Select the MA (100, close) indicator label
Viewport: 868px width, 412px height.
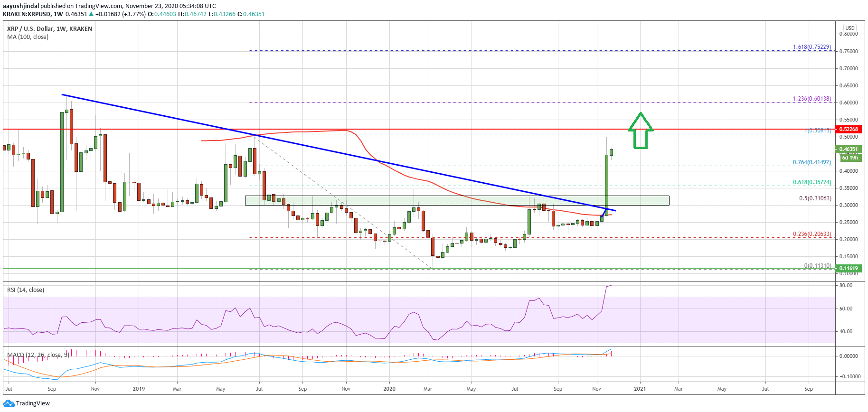coord(28,37)
